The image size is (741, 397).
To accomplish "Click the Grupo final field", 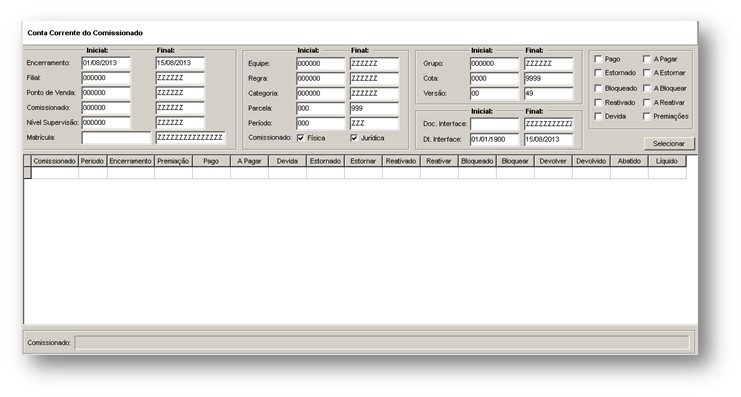I will (x=549, y=64).
